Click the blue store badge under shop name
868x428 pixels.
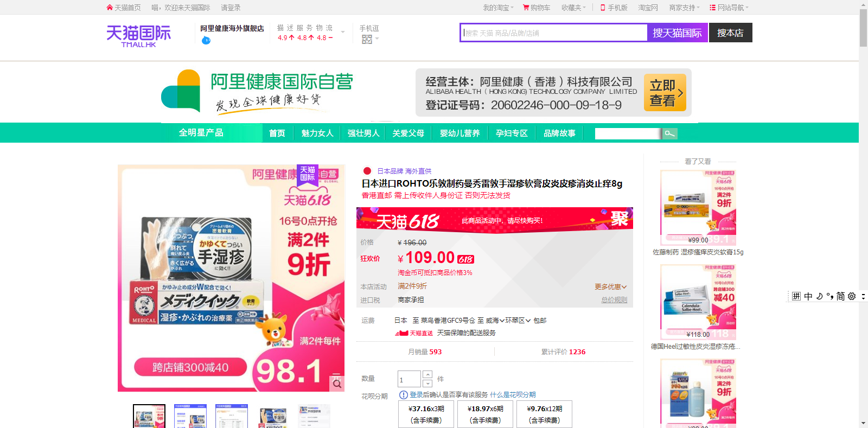(x=206, y=40)
